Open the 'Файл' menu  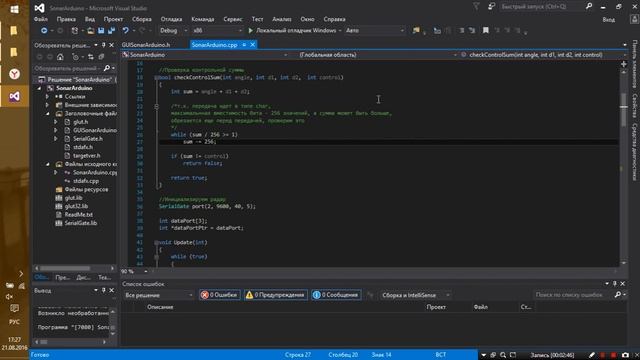40,19
